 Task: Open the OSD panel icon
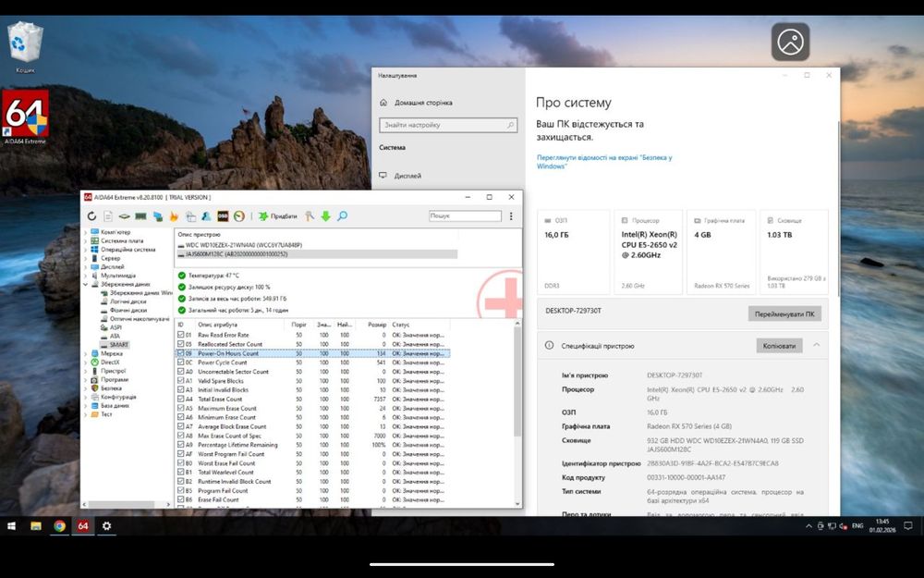pos(223,216)
